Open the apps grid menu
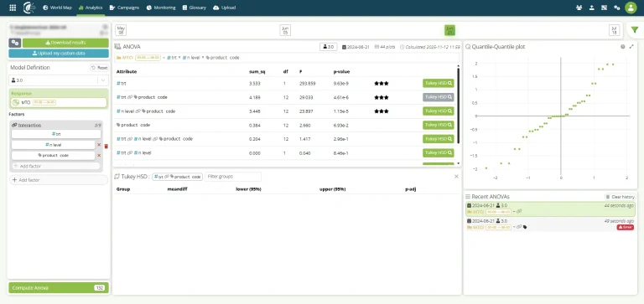The width and height of the screenshot is (644, 304). [x=13, y=8]
